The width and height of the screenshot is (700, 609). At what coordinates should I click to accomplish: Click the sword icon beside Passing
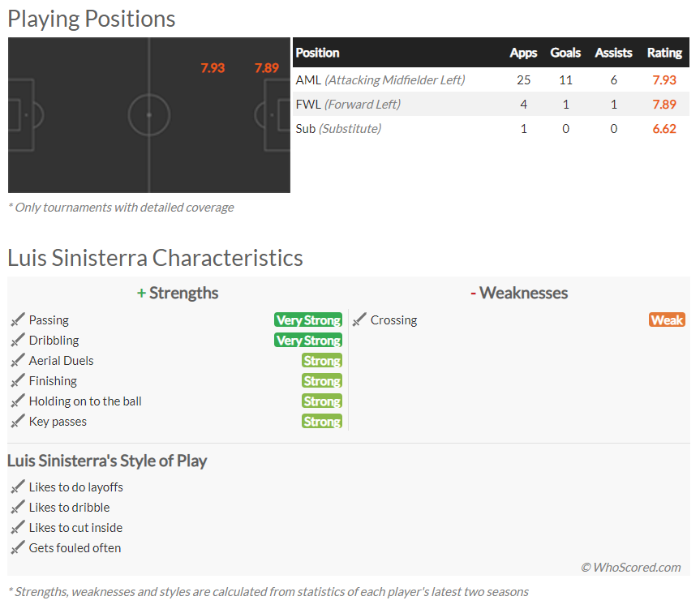(18, 320)
